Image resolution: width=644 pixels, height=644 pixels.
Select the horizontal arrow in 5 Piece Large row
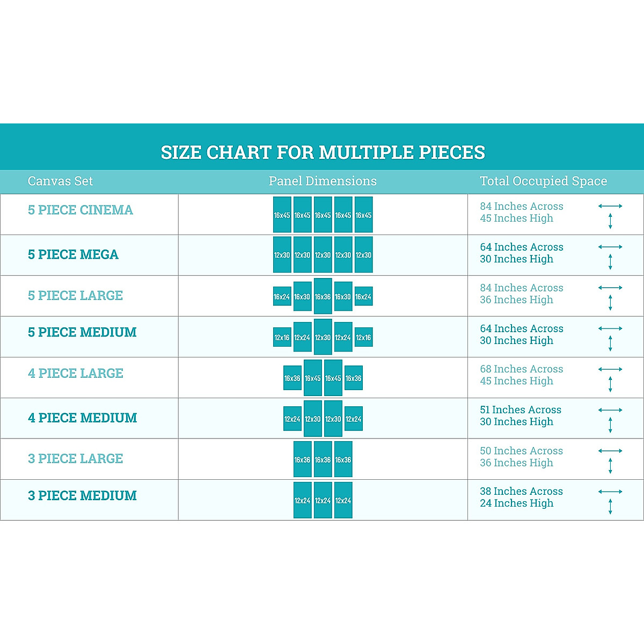click(x=610, y=288)
